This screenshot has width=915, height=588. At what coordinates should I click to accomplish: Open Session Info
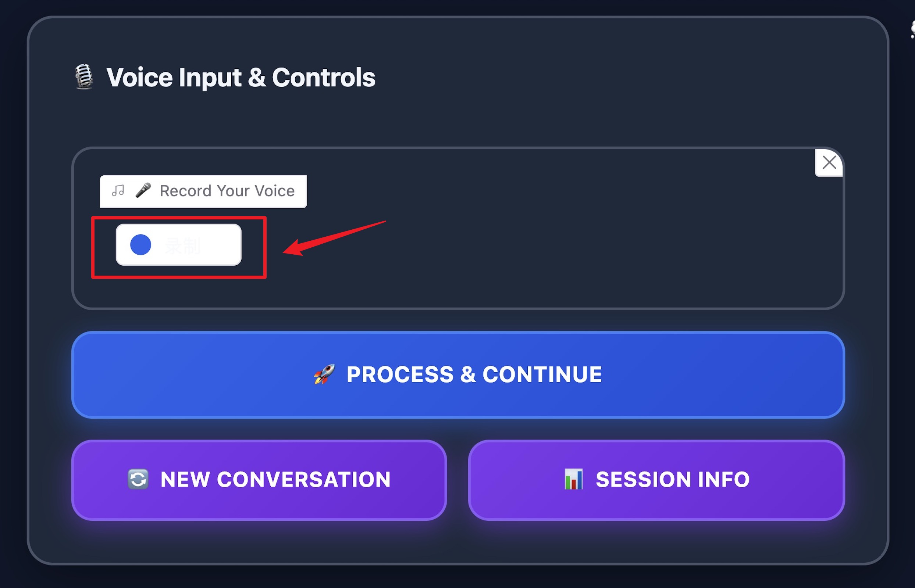[656, 480]
